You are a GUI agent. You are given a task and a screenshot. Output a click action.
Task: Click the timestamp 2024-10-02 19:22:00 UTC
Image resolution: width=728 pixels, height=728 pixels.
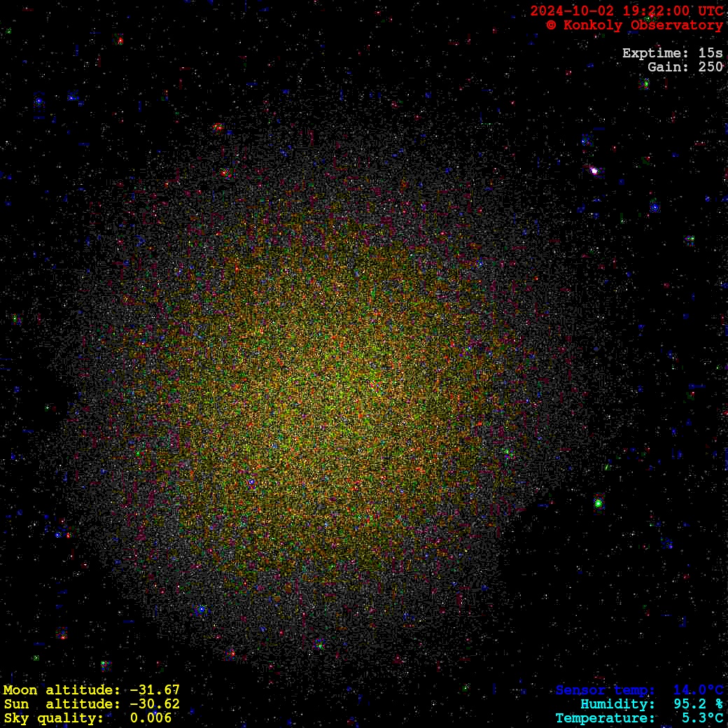[626, 11]
